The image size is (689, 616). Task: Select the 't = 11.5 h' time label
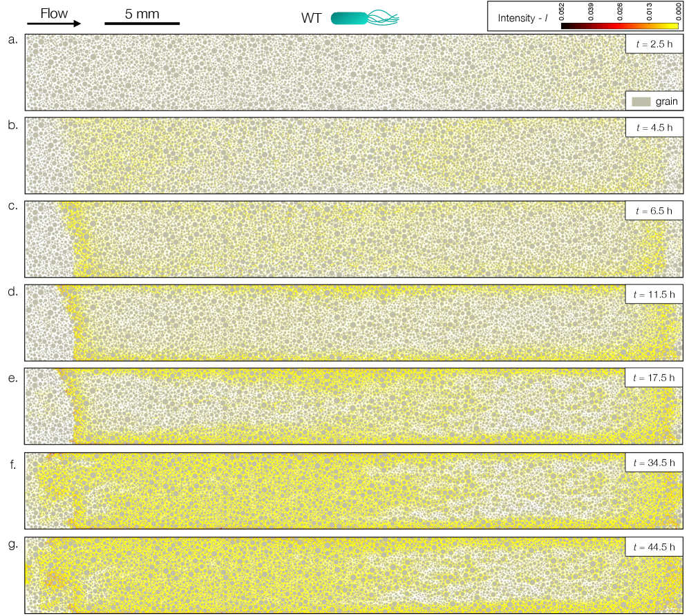653,294
